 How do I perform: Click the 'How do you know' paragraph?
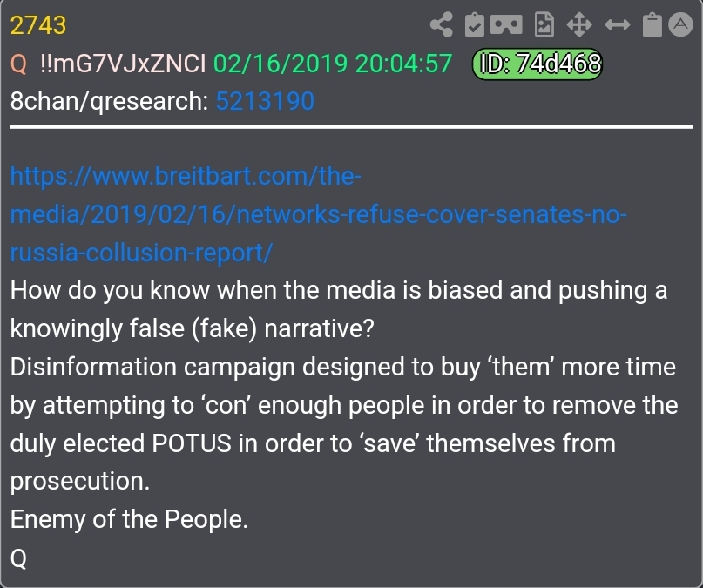pyautogui.click(x=339, y=309)
